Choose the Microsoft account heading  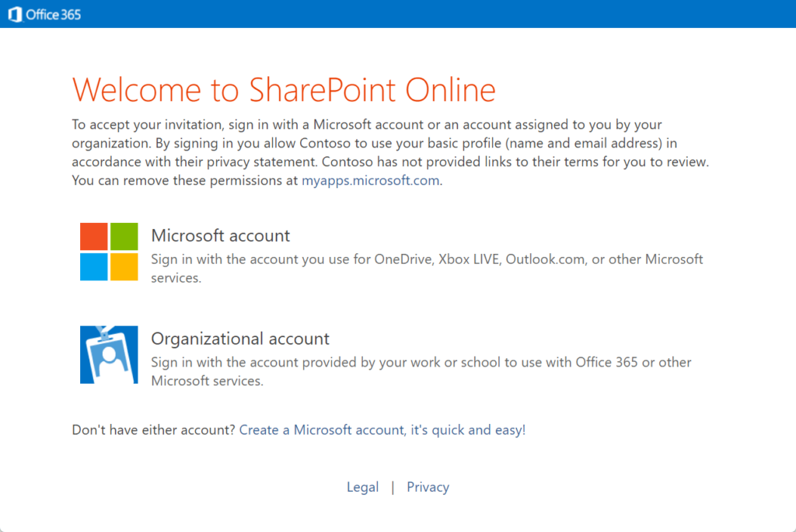[220, 236]
